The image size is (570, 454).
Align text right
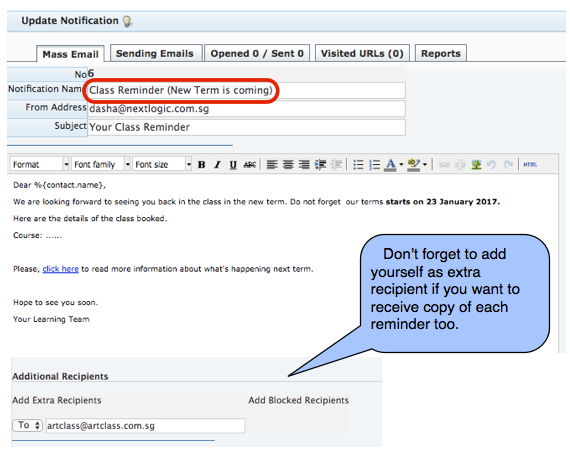pyautogui.click(x=304, y=165)
